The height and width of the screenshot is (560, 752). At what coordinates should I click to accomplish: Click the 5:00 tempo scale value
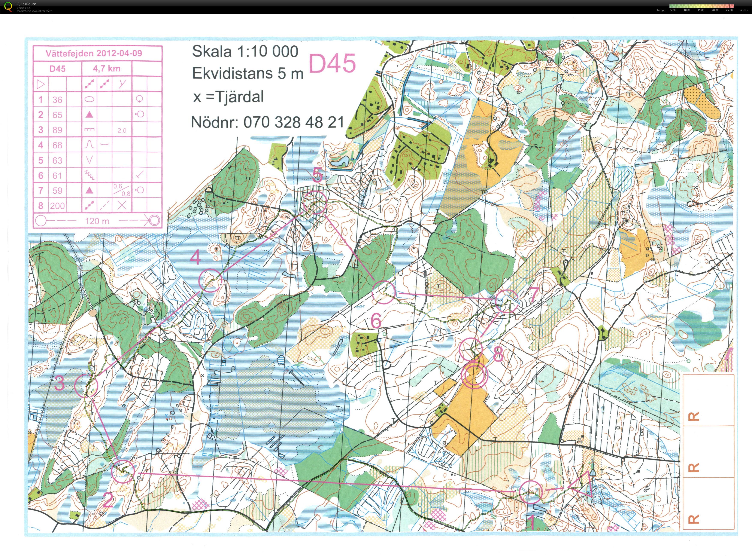click(673, 10)
